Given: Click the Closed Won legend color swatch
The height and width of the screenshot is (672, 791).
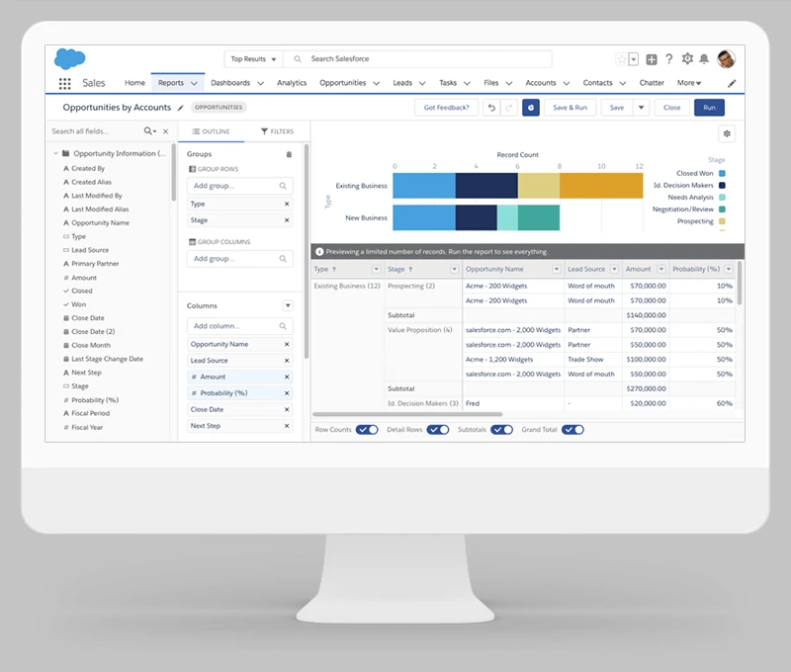Looking at the screenshot, I should pos(722,173).
